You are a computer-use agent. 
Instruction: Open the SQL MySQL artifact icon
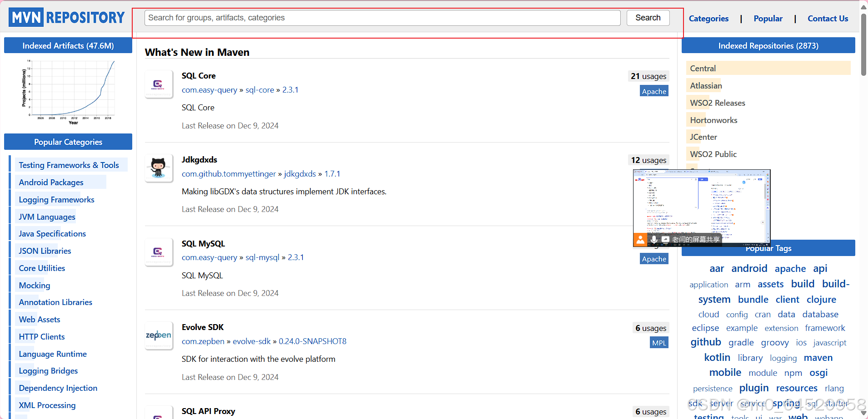click(159, 252)
